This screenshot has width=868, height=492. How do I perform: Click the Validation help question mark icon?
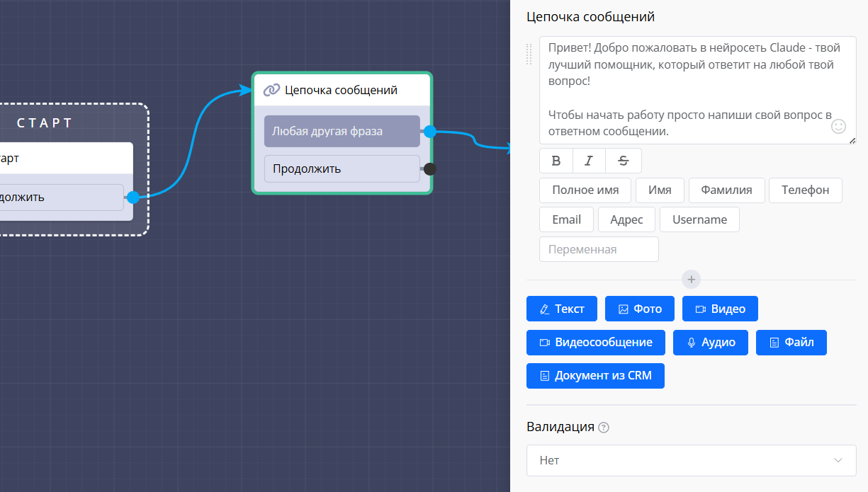coord(604,428)
